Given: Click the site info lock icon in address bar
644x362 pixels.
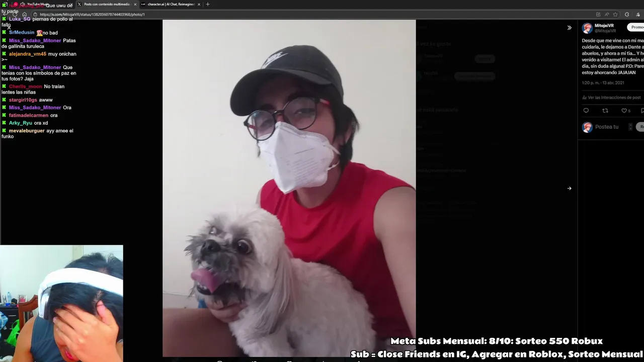Looking at the screenshot, I should pos(35,15).
